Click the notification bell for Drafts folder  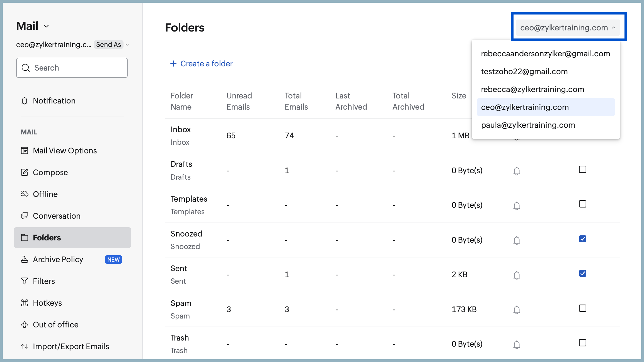click(x=517, y=171)
